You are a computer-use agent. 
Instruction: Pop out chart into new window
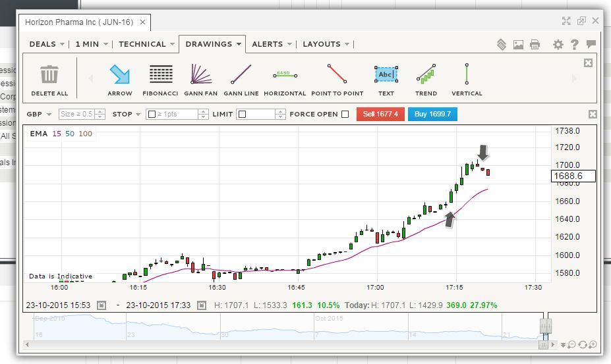pyautogui.click(x=581, y=21)
